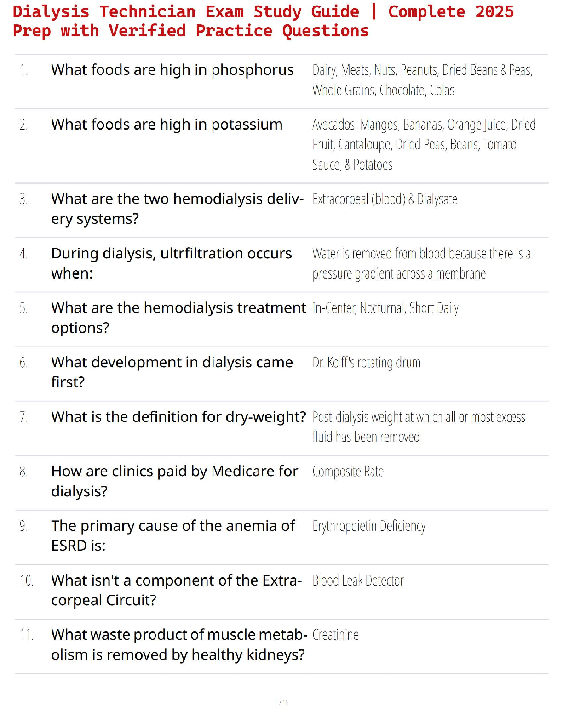Image resolution: width=563 pixels, height=728 pixels.
Task: Click the number 10 beside the Extracorpeal Circuit question
Action: (26, 580)
